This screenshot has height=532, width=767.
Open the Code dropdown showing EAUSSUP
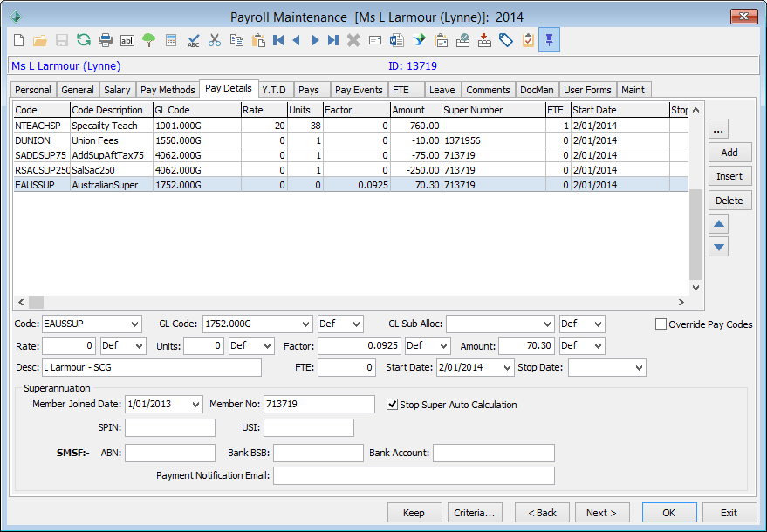[x=135, y=324]
